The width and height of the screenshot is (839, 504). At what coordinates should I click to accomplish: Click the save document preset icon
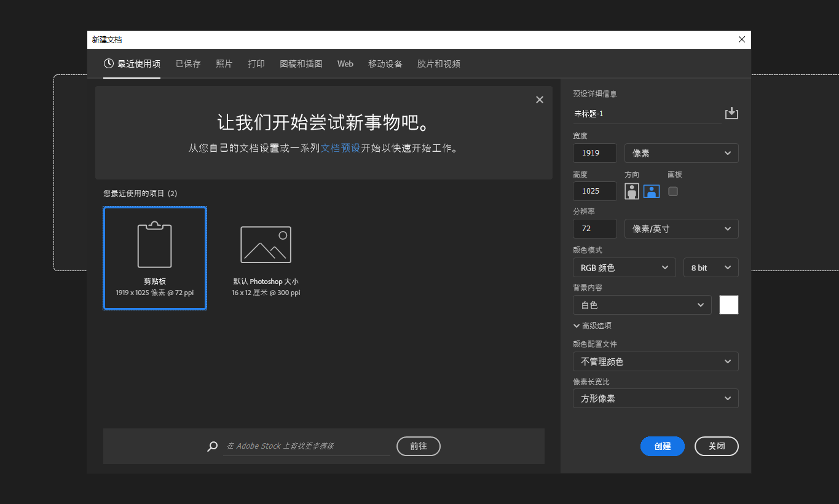click(x=731, y=113)
